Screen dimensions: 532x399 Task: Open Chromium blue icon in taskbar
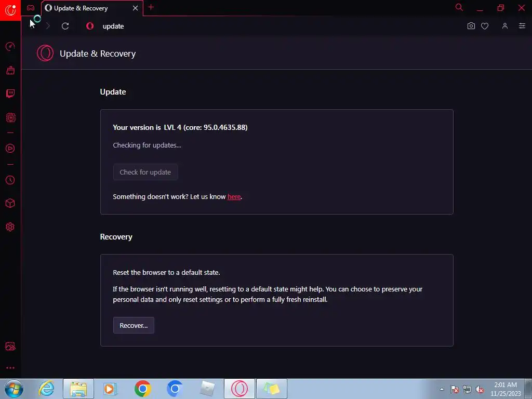tap(175, 389)
